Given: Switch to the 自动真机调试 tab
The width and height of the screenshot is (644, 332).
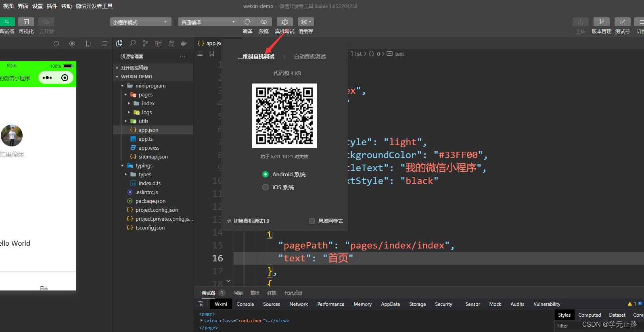Looking at the screenshot, I should (310, 56).
